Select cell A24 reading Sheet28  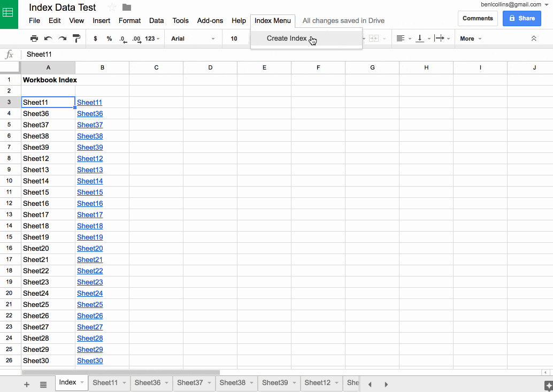tap(48, 338)
